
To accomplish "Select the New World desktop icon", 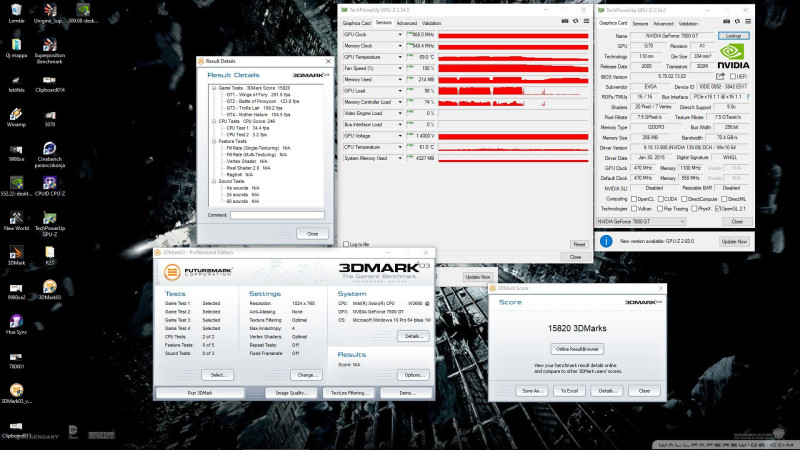I will 16,221.
